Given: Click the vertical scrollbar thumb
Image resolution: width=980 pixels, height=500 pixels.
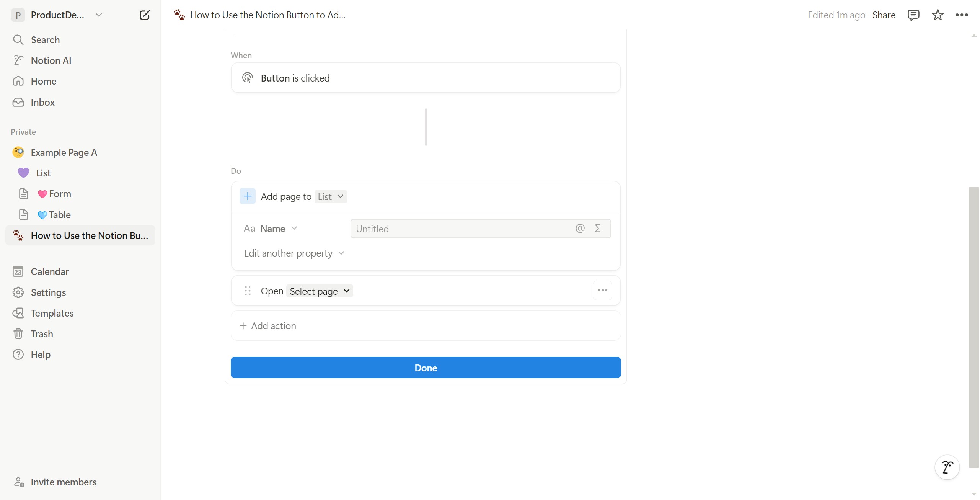Looking at the screenshot, I should pos(973,327).
